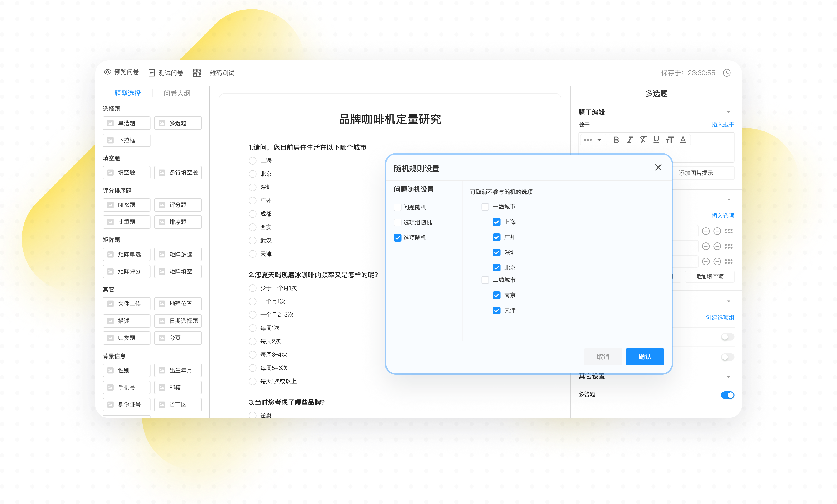
Task: Uncheck the 选项随机 checkbox
Action: (397, 238)
